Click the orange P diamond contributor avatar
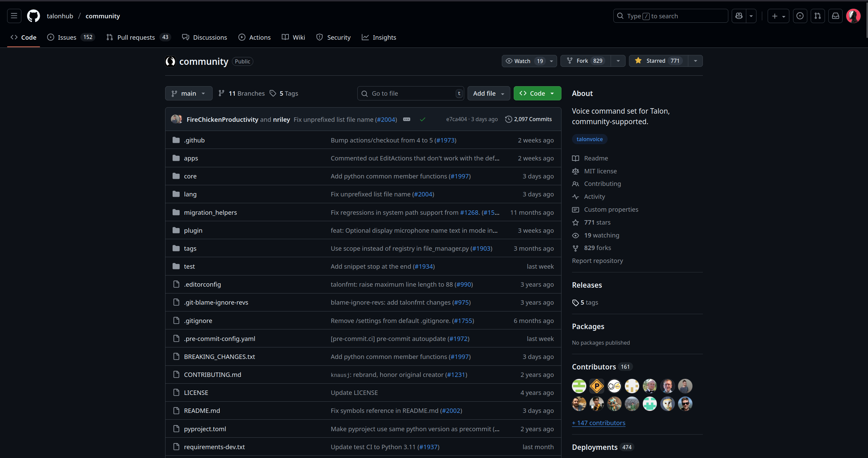 [x=597, y=386]
